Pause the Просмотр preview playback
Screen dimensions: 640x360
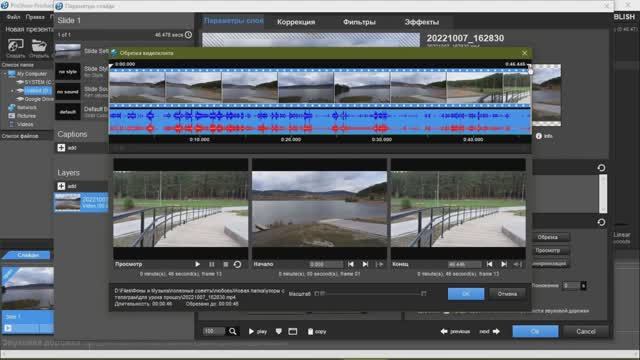coord(211,264)
